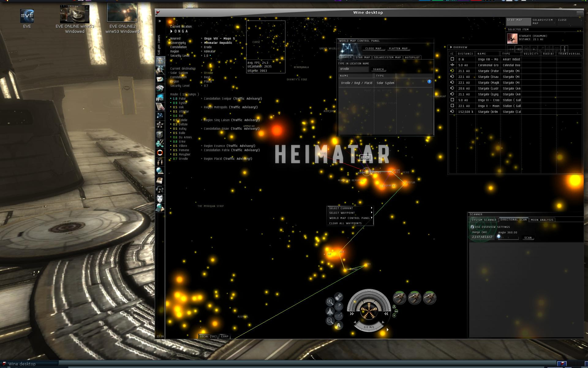Switch to System Scanner tab
The image size is (588, 368).
(484, 220)
